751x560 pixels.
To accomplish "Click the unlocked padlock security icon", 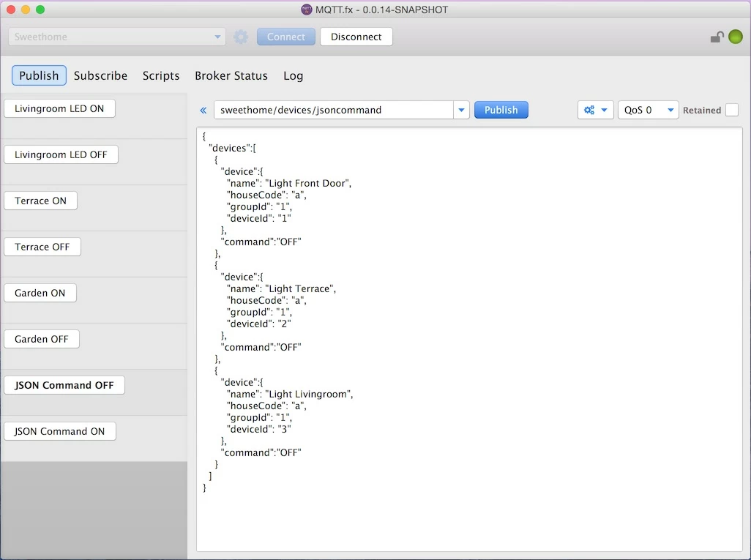I will pyautogui.click(x=717, y=37).
